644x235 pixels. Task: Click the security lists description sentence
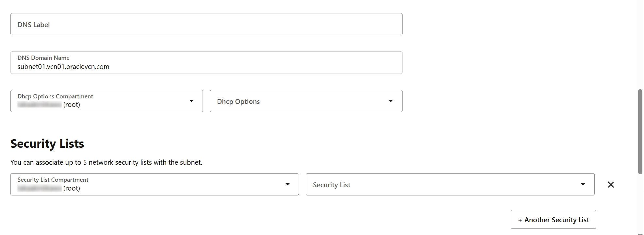coord(106,162)
